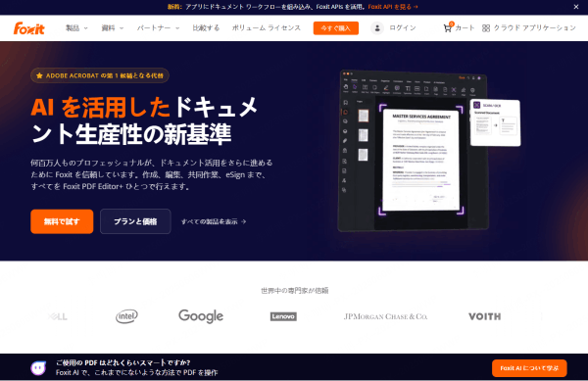
Task: Click the Lenovo logo
Action: [x=283, y=316]
